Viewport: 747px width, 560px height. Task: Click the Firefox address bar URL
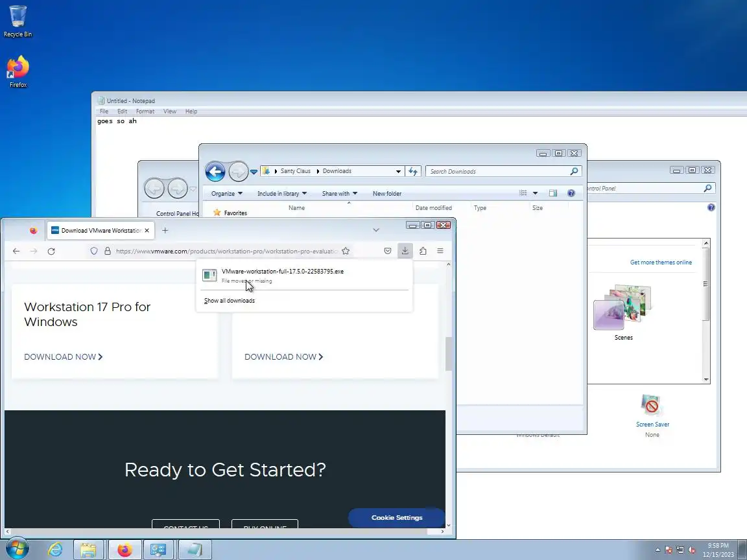pos(227,251)
